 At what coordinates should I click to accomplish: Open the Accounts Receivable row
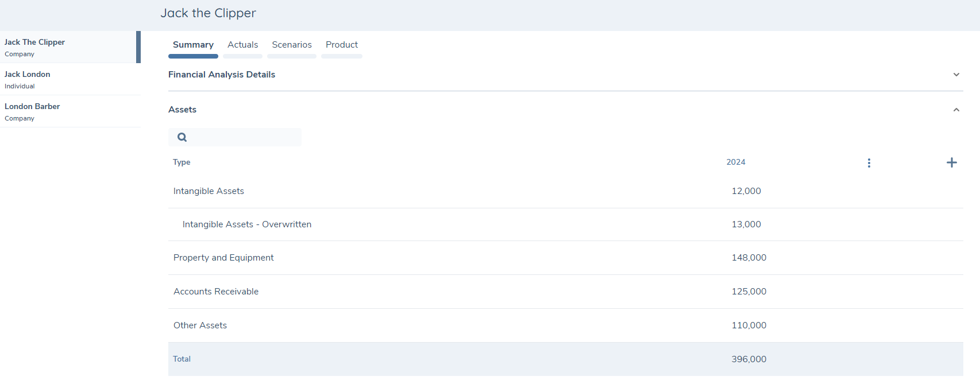point(216,292)
